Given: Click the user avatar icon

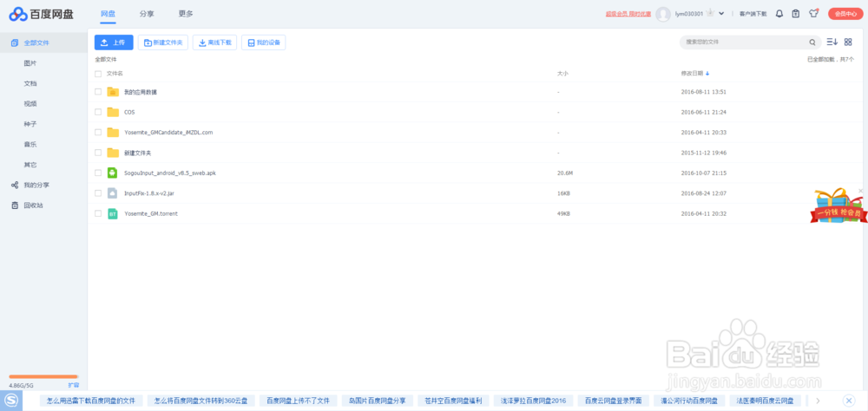Looking at the screenshot, I should (x=662, y=15).
